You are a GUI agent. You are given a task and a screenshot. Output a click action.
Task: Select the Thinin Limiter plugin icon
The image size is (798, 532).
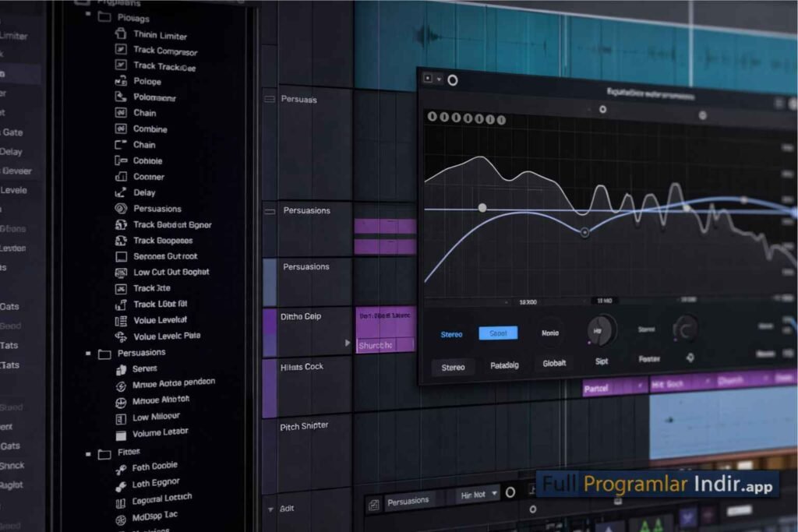[x=121, y=35]
